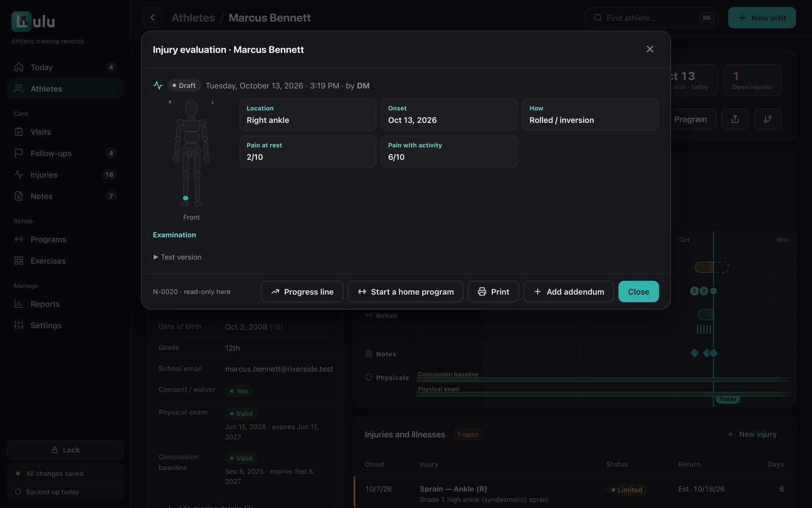Print the injury evaluation
Viewport: 812px width, 508px height.
point(493,292)
